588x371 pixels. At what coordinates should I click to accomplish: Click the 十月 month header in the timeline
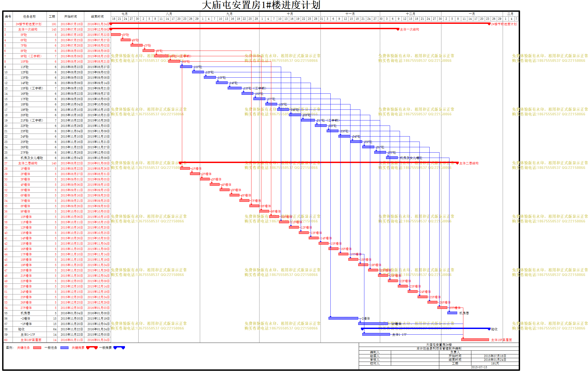coord(290,14)
